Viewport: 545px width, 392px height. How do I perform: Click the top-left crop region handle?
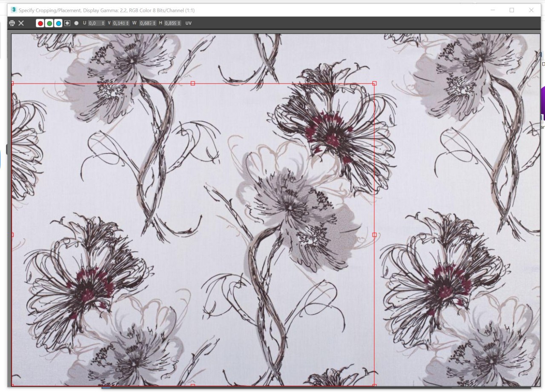12,83
